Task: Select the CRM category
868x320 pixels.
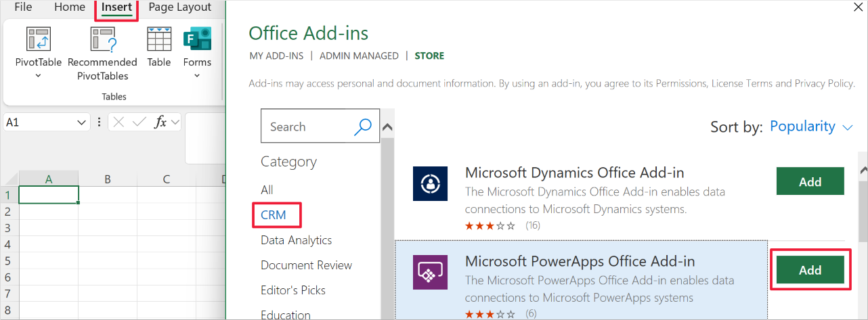Action: [x=274, y=215]
